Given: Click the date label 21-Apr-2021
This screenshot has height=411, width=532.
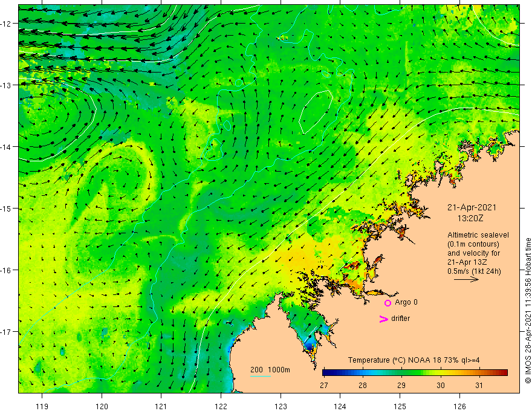Looking at the screenshot, I should click(x=472, y=207).
